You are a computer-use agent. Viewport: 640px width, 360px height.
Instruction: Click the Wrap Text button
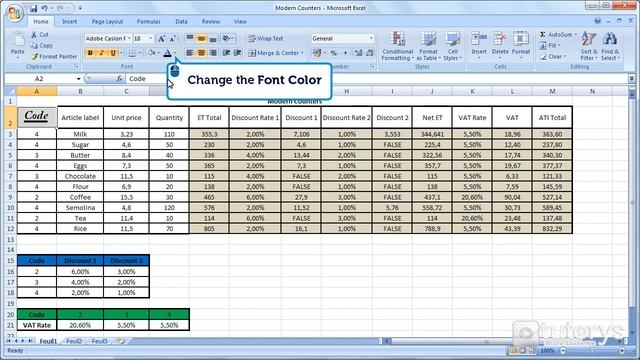coord(265,39)
